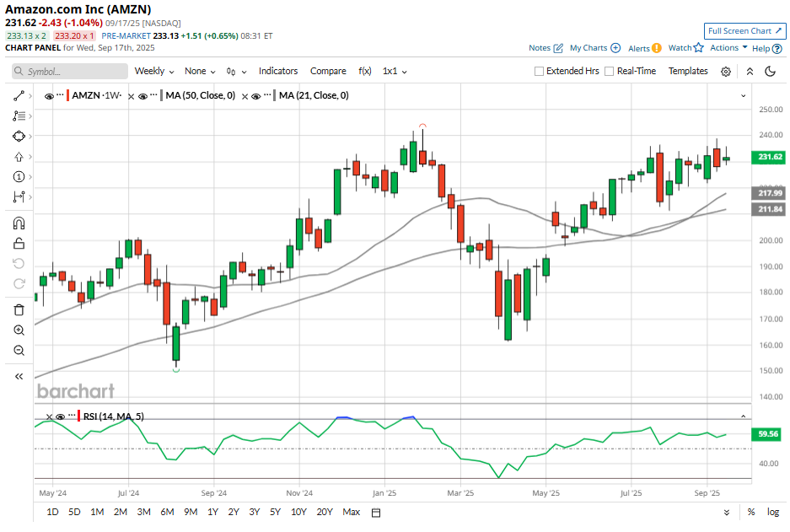Enable the Extended Hrs checkbox
Screen dimensions: 790x532
pos(539,71)
